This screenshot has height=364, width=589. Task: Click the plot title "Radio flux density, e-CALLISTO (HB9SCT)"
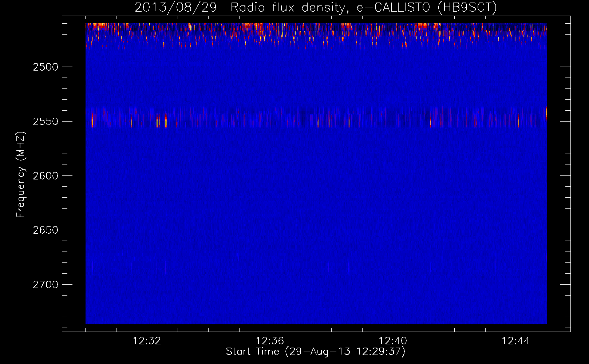364,7
